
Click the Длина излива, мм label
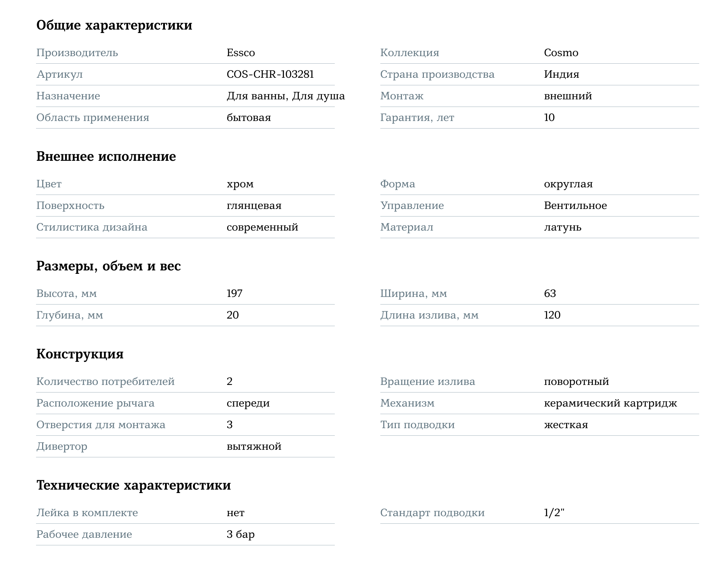(x=429, y=316)
